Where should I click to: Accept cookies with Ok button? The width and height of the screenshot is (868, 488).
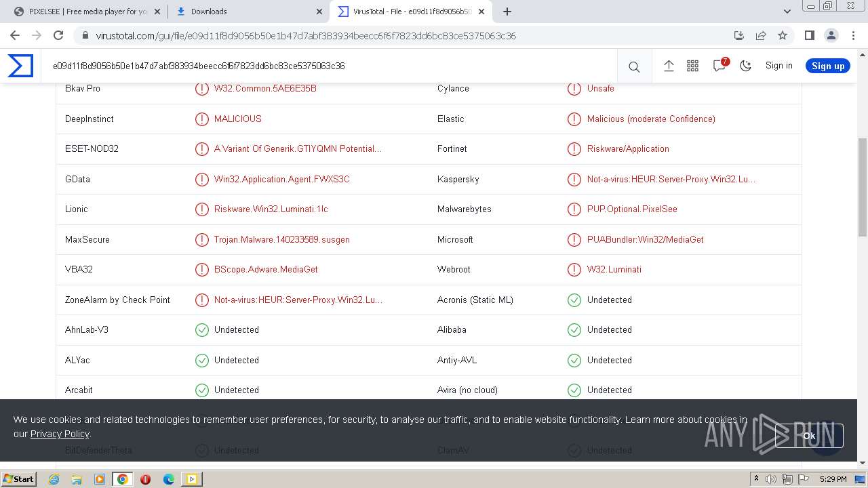809,436
